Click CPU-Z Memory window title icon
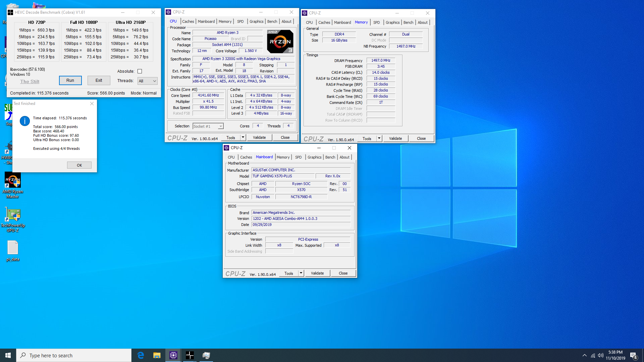 tap(305, 13)
